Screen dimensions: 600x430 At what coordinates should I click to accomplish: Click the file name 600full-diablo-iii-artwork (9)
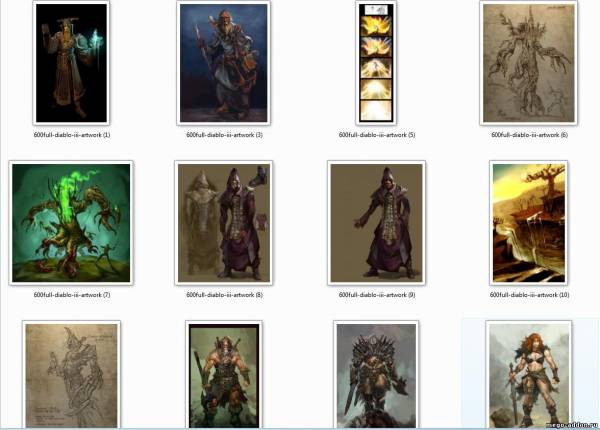(377, 295)
